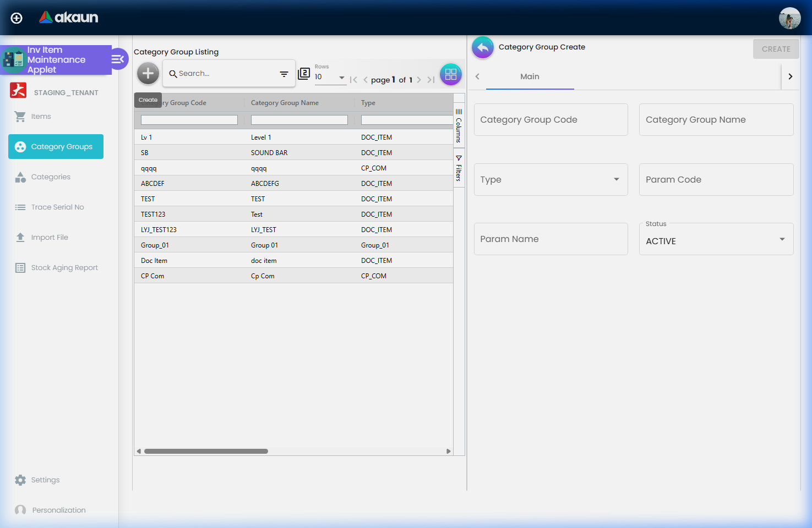Focus the Param Code field

716,179
